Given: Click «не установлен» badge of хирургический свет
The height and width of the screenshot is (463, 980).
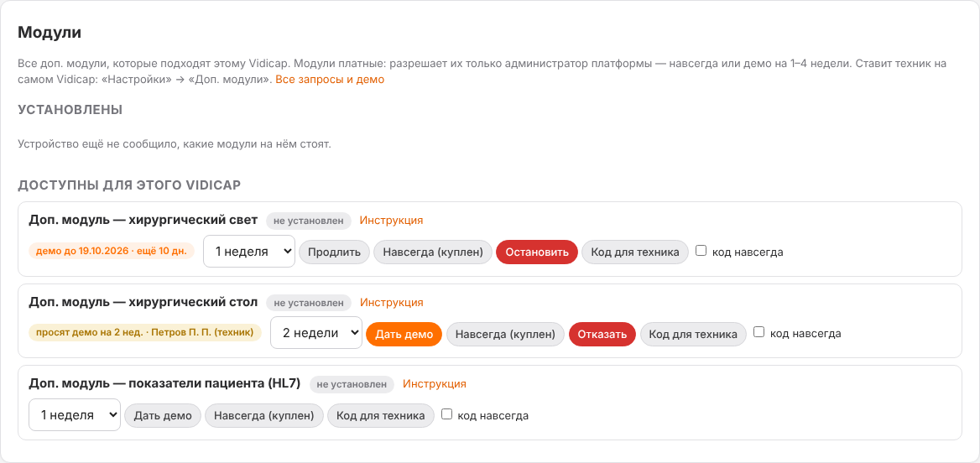Looking at the screenshot, I should pyautogui.click(x=309, y=221).
